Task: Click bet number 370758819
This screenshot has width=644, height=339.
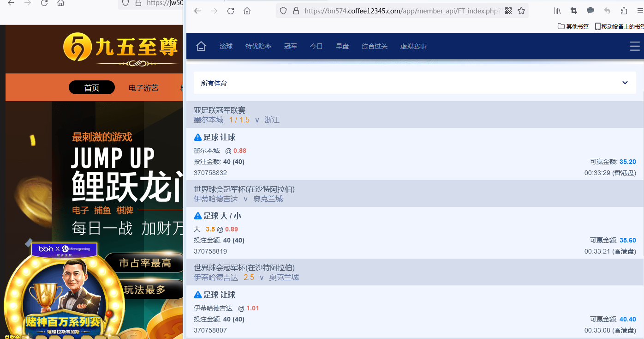Action: click(210, 251)
